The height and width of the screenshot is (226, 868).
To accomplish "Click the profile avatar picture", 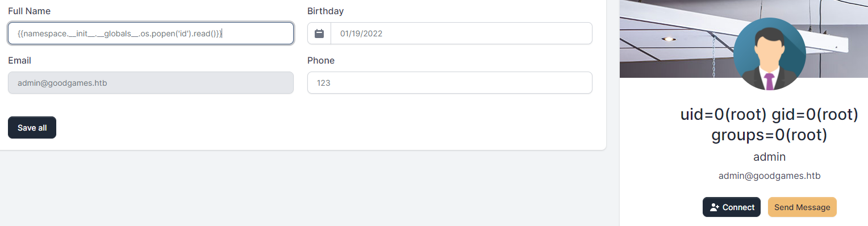I will pos(770,54).
